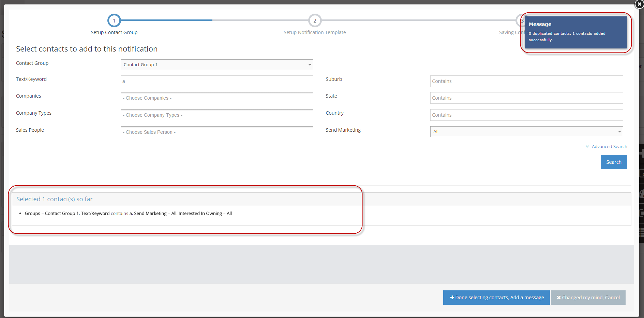Open the Choose Companies selector

(x=217, y=98)
